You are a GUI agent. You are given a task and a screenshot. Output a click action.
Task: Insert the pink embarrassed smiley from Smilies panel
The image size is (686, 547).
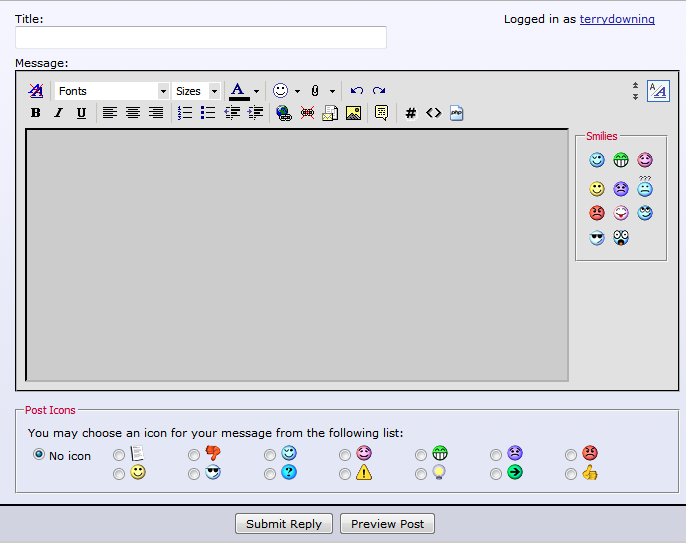(x=645, y=160)
